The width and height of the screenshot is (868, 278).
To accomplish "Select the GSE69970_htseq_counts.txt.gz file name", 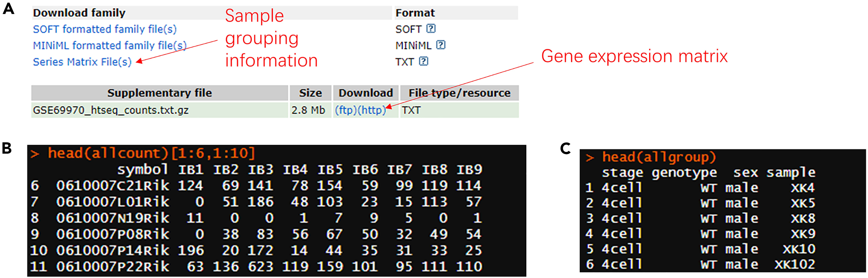I will [111, 110].
